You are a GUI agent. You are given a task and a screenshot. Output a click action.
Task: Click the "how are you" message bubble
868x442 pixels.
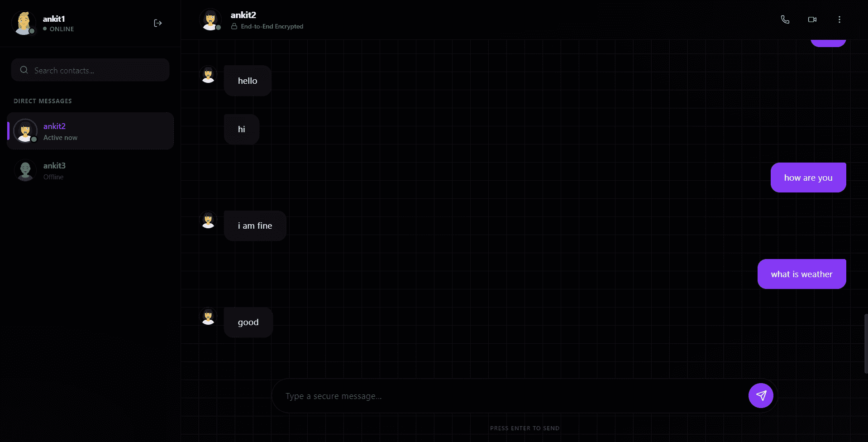click(x=808, y=178)
